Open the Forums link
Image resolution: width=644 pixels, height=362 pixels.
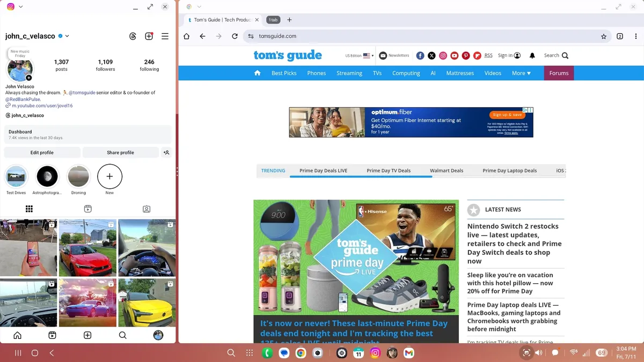coord(559,73)
